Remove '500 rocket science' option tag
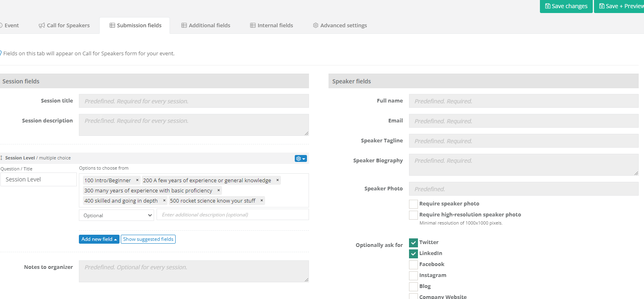644x299 pixels. pyautogui.click(x=261, y=201)
